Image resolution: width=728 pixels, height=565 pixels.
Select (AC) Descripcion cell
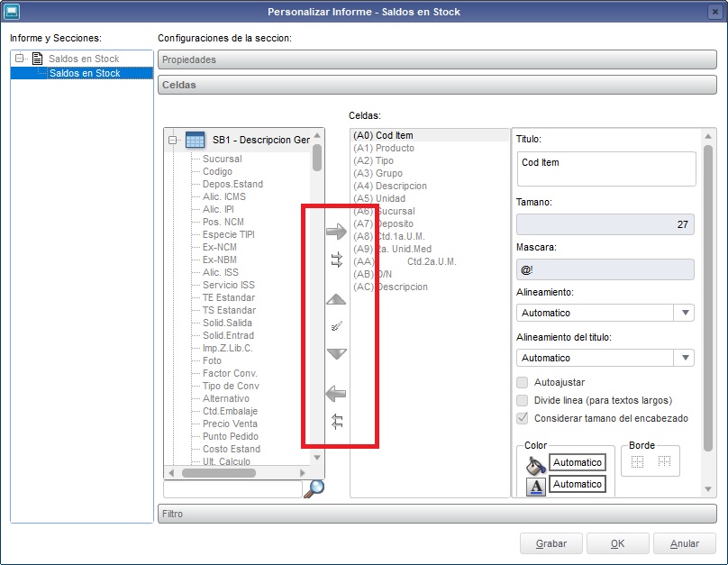tap(390, 287)
